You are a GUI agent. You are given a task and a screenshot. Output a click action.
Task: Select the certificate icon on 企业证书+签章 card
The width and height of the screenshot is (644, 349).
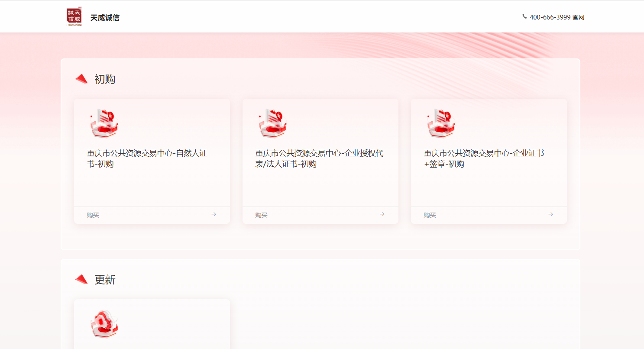click(441, 123)
